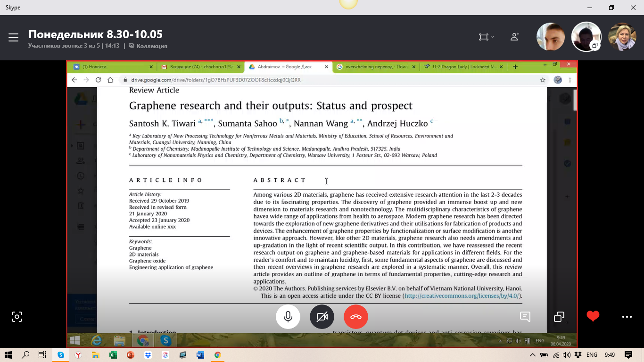Select the blonde woman participant thumbnail
The height and width of the screenshot is (362, 644).
point(622,37)
